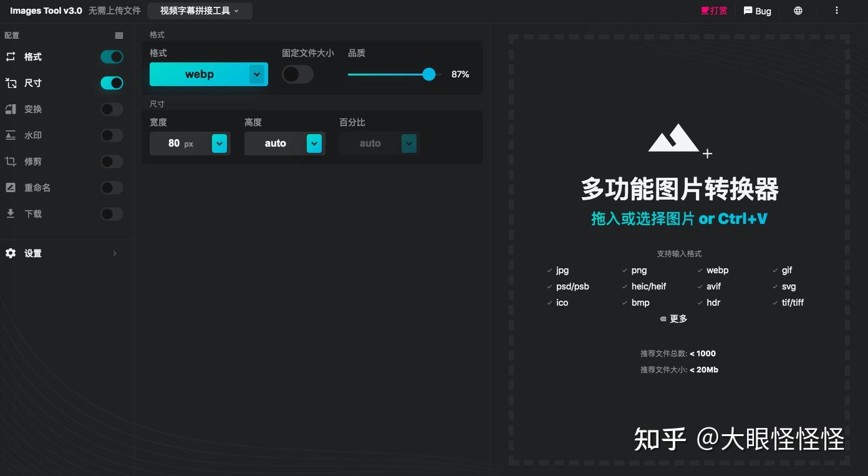
Task: Click the 下载 sidebar item label
Action: point(33,214)
